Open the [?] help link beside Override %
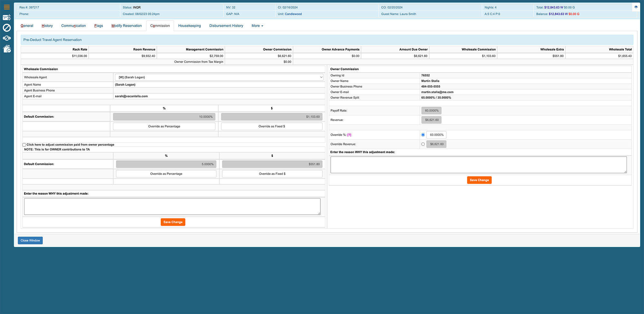Image resolution: width=644 pixels, height=314 pixels. click(349, 135)
